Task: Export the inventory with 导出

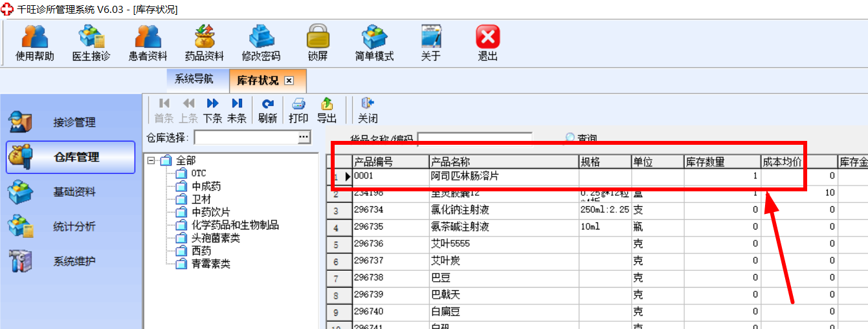Action: [327, 111]
